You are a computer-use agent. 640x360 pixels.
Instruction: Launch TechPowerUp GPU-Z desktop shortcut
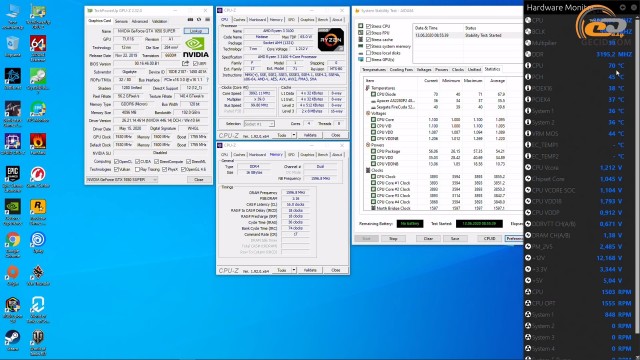(38, 16)
